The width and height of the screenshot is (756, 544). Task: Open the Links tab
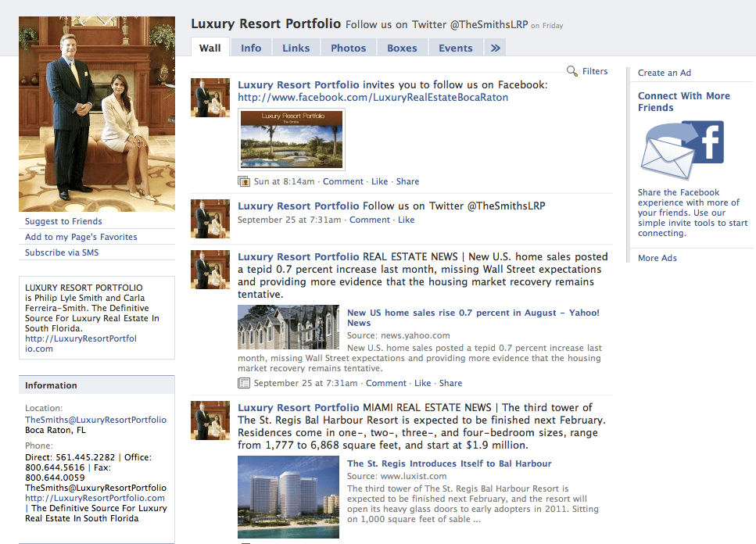coord(296,48)
